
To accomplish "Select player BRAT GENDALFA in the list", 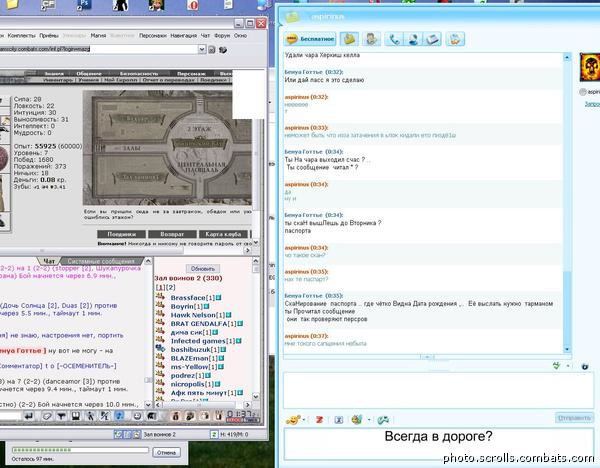I will click(x=199, y=324).
